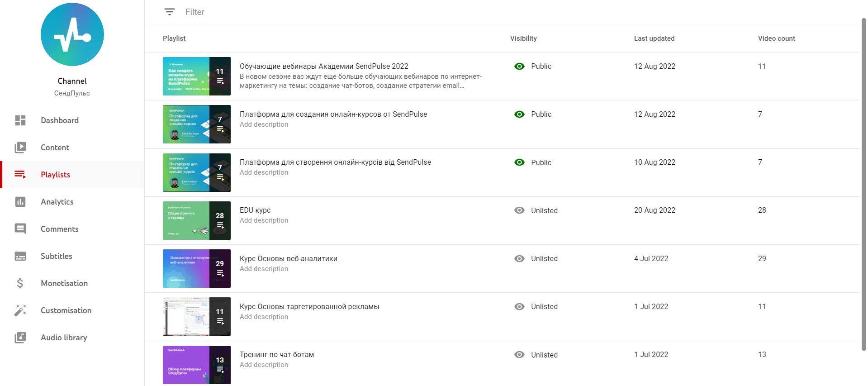Viewport: 868px width, 386px height.
Task: Click the Monetisation dollar sign icon
Action: pyautogui.click(x=20, y=283)
